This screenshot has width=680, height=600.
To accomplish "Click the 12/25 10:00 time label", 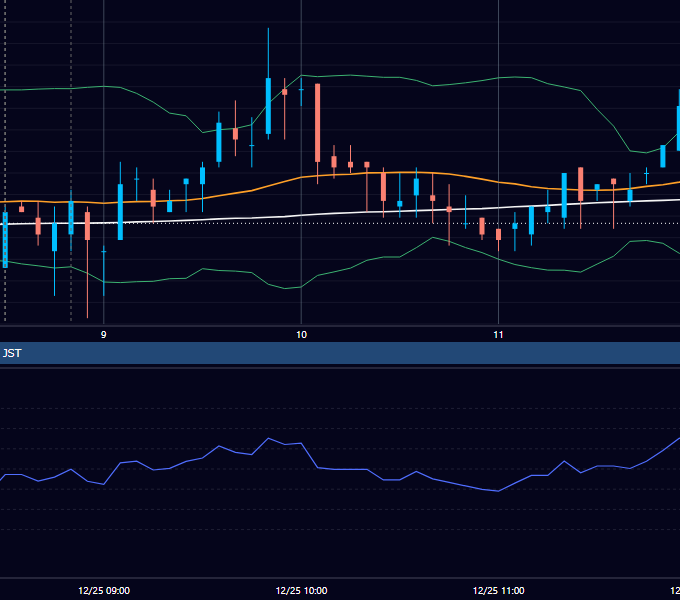I will pos(301,590).
